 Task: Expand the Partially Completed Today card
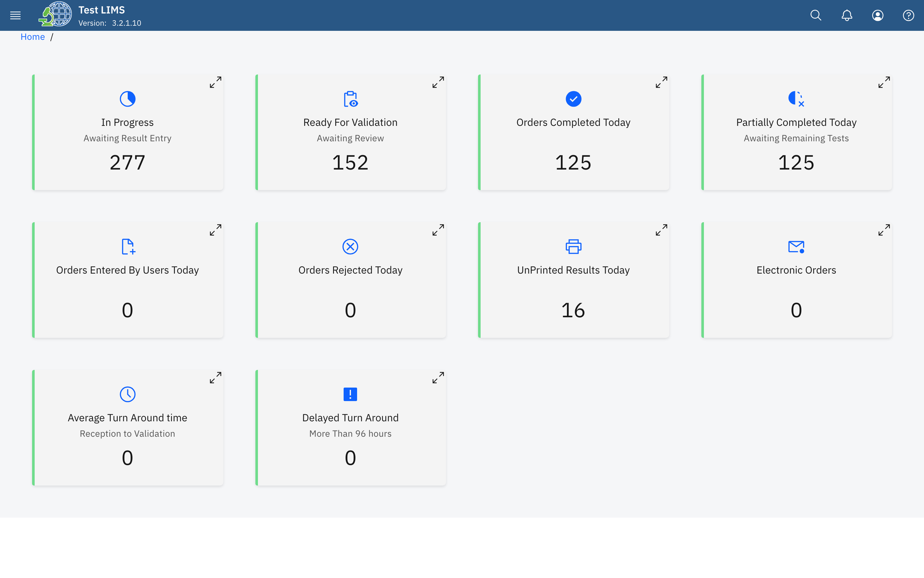pyautogui.click(x=884, y=82)
